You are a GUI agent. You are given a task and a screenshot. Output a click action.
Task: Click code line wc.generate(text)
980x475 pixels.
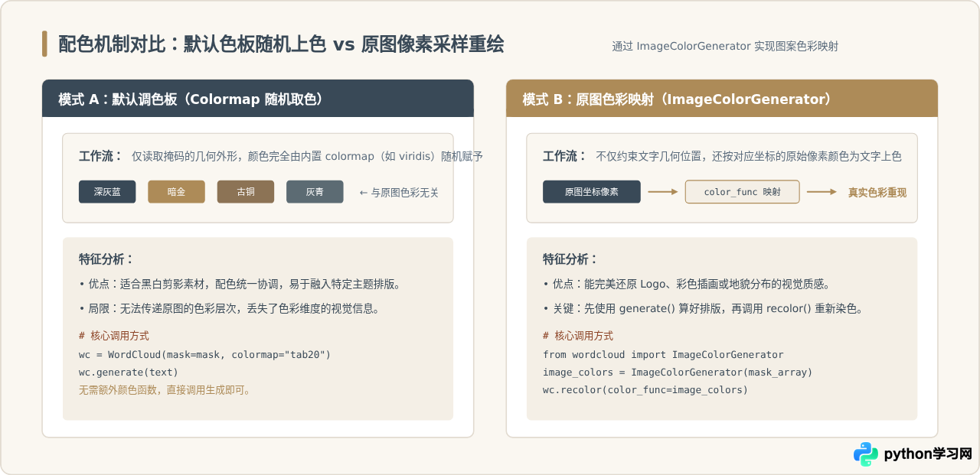tap(127, 372)
